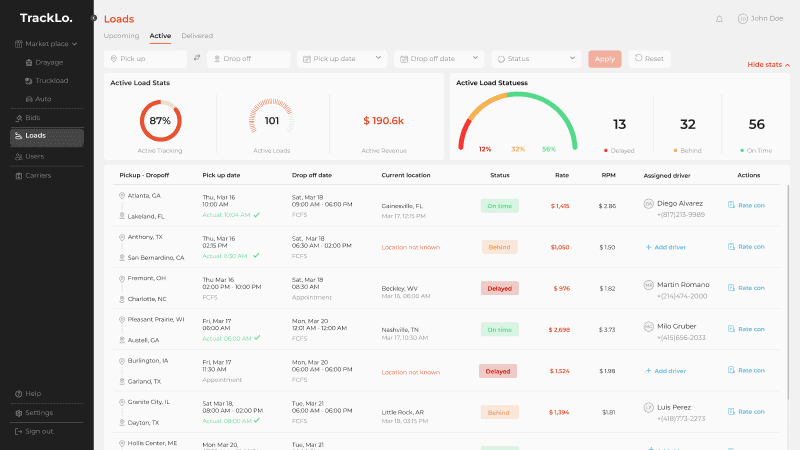800x450 pixels.
Task: Click Hide stats link
Action: point(767,65)
